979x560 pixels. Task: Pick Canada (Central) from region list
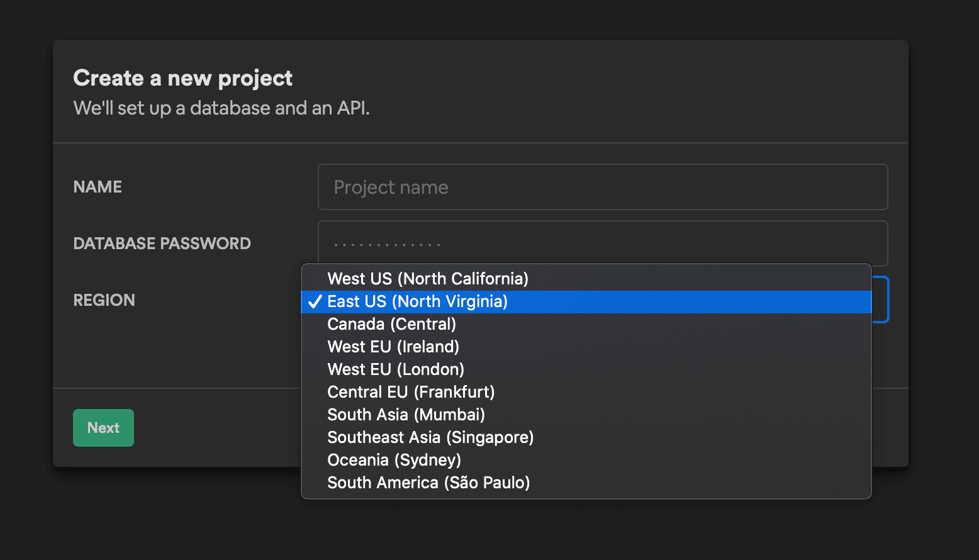(391, 324)
